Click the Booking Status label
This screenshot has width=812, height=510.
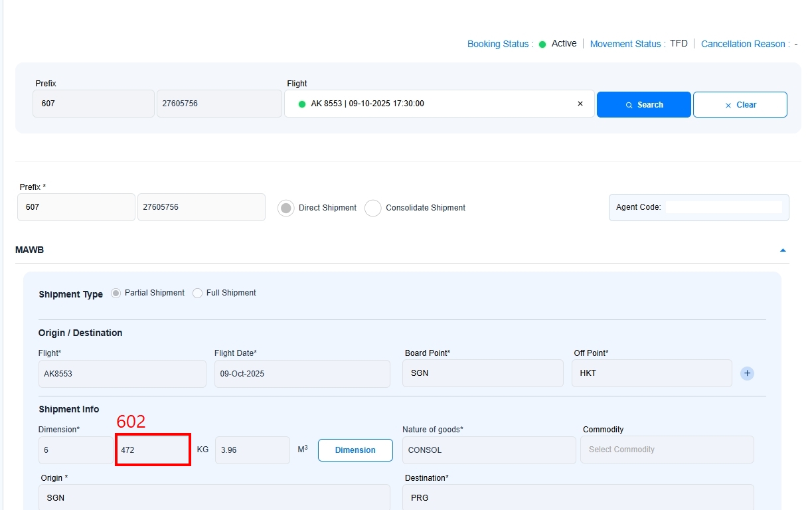click(x=498, y=44)
